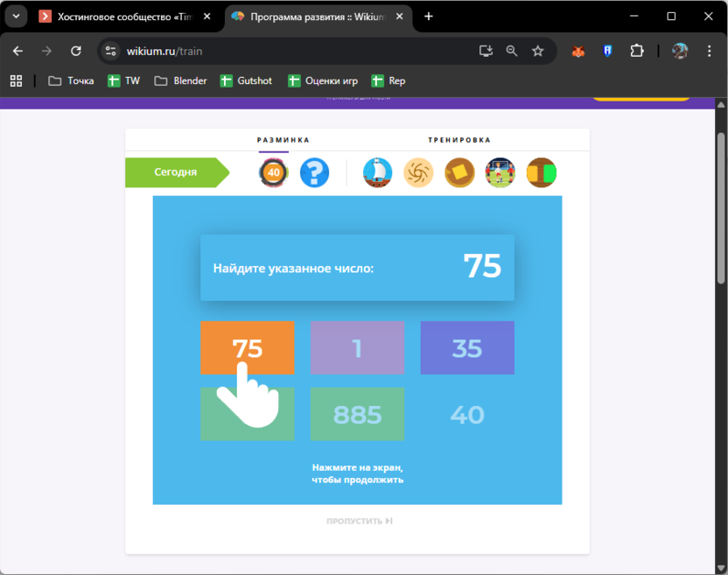Reload the wikium.ru page
Viewport: 728px width, 575px height.
coord(75,51)
